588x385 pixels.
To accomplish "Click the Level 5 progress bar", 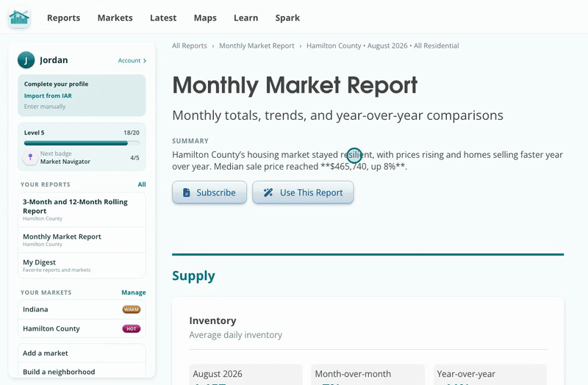I will 82,143.
